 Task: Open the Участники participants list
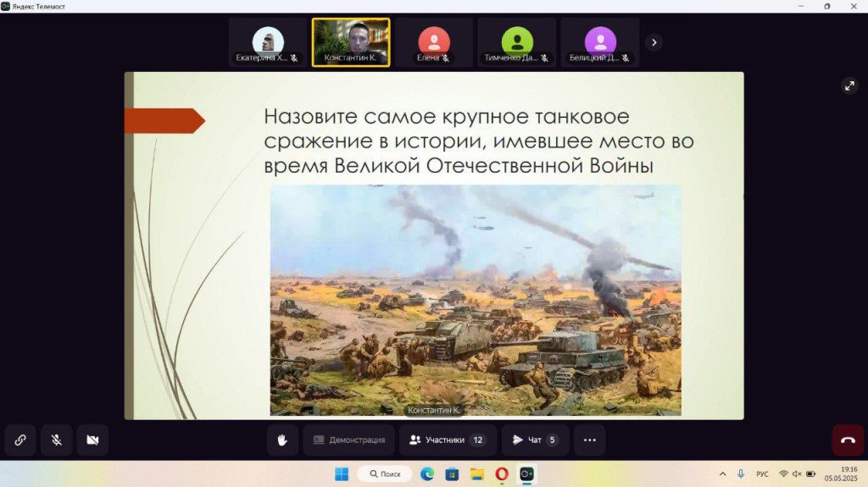[x=447, y=440]
